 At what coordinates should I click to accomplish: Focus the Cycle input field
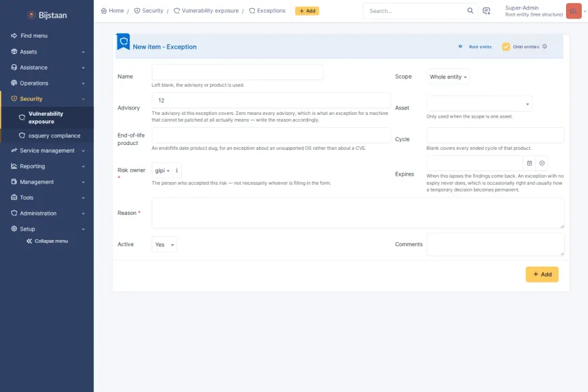(495, 135)
